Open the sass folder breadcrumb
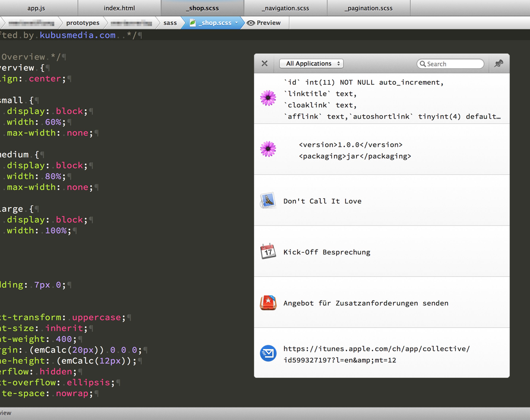Viewport: 530px width, 420px height. click(x=170, y=23)
